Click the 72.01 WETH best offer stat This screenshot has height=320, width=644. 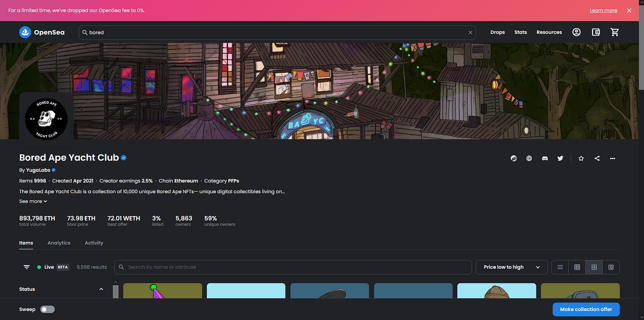tap(123, 221)
